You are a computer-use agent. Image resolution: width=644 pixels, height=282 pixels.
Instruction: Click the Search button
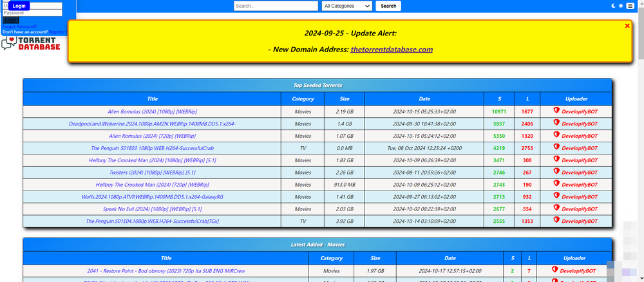[x=388, y=6]
